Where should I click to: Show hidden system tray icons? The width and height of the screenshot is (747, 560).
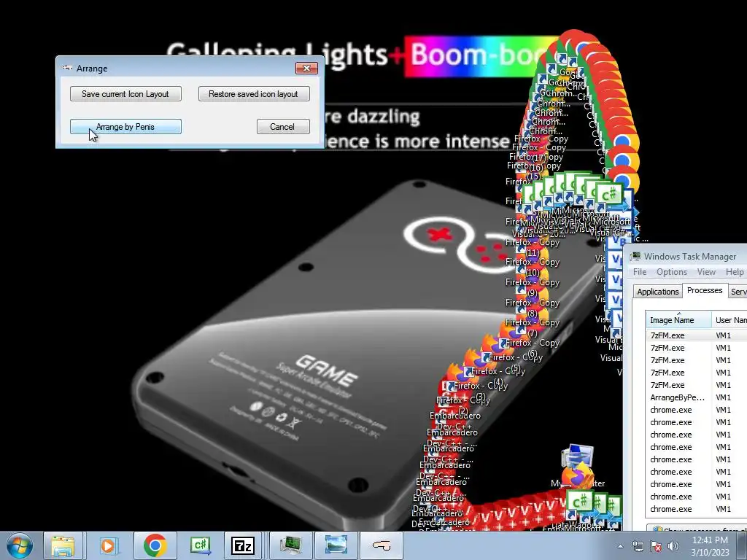620,546
